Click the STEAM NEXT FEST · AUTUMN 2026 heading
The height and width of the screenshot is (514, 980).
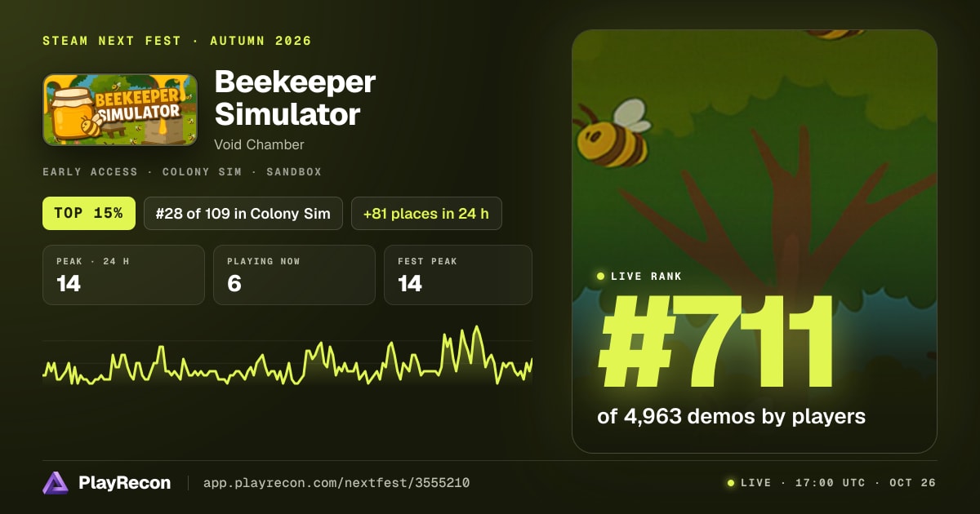(177, 41)
